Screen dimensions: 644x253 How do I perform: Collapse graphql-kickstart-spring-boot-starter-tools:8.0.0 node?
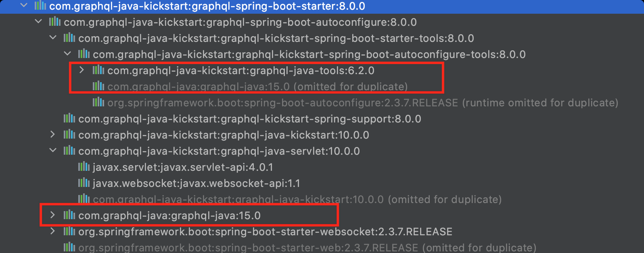click(53, 37)
